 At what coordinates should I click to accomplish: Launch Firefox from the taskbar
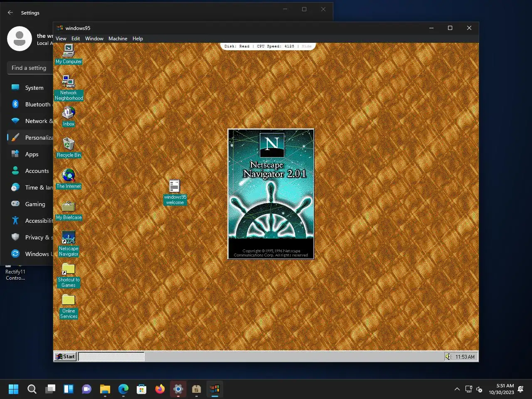coord(160,389)
